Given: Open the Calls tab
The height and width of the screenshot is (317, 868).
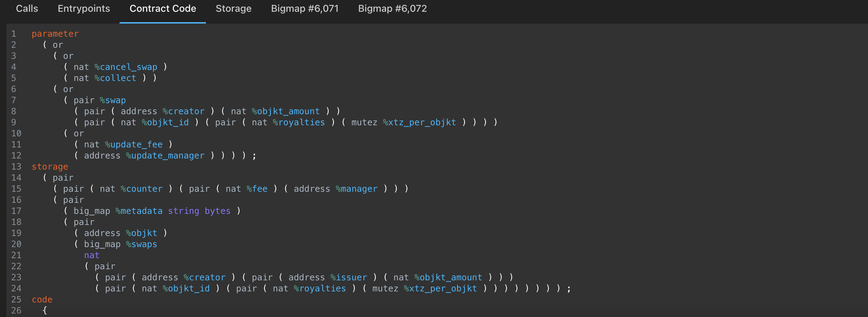Looking at the screenshot, I should tap(27, 9).
